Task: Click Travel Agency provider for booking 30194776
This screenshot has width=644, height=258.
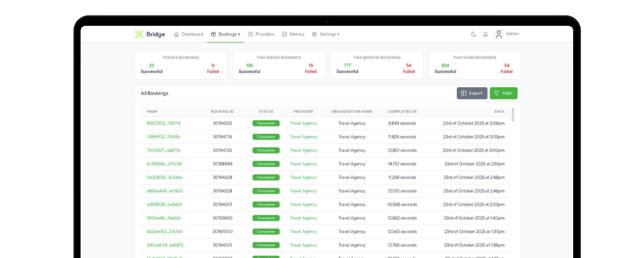Action: point(303,137)
